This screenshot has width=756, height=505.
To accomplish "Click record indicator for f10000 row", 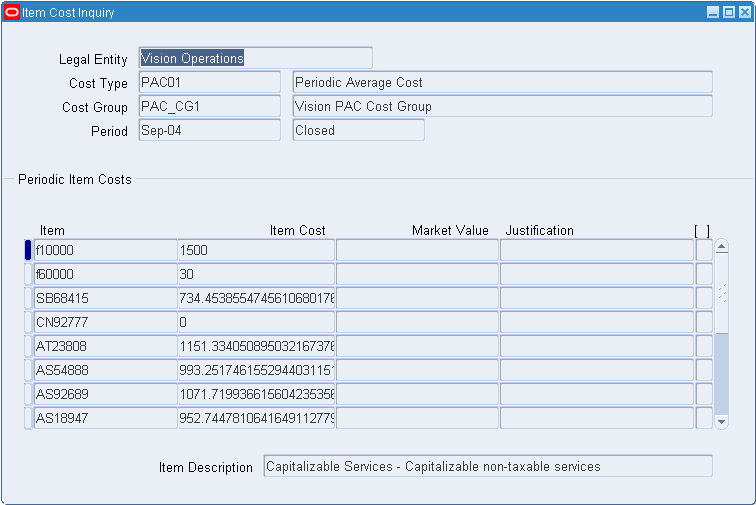I will click(x=28, y=250).
